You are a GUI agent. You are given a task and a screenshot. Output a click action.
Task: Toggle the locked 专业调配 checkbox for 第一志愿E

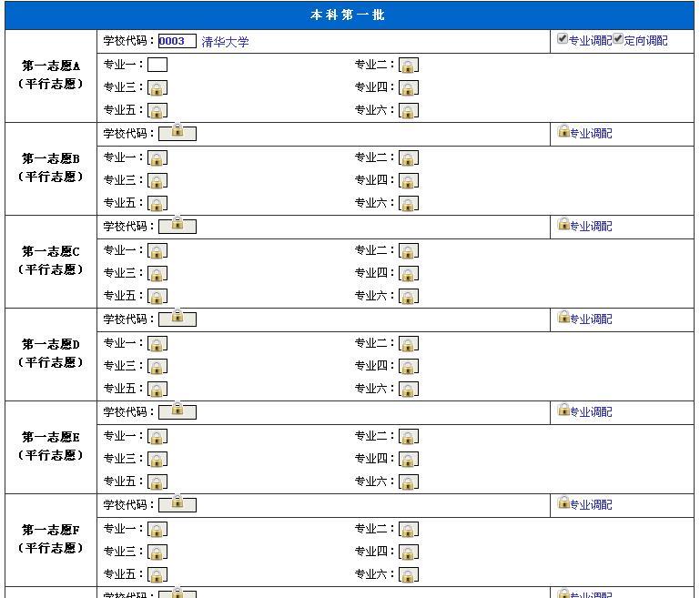point(563,410)
